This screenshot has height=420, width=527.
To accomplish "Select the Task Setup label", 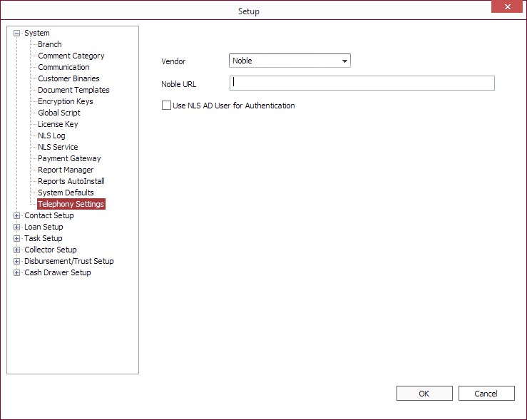I will click(x=44, y=239).
